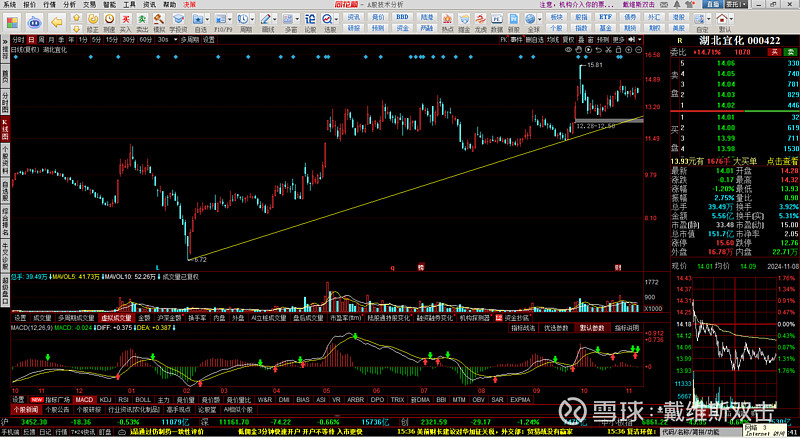
Task: Select the 日 daily period button
Action: pyautogui.click(x=32, y=39)
